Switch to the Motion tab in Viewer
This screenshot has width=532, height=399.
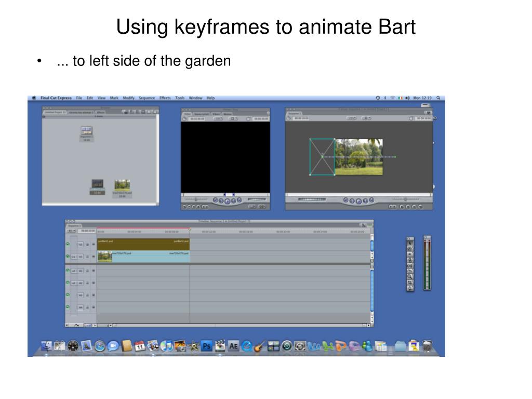[228, 114]
